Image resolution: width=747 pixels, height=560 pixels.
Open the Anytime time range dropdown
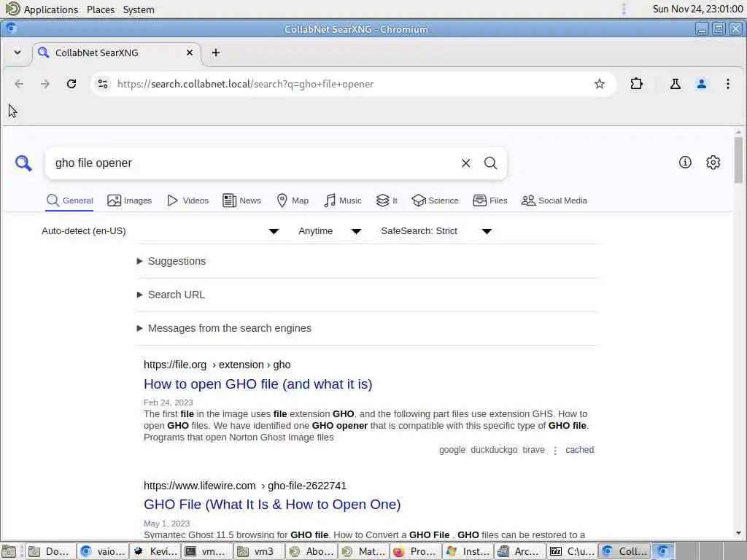pyautogui.click(x=330, y=231)
